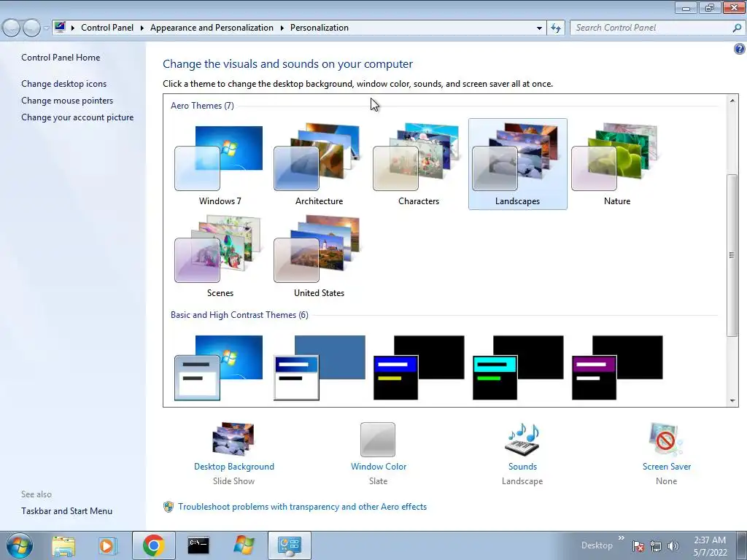Go to Control Panel Home
The width and height of the screenshot is (747, 560).
click(x=61, y=58)
